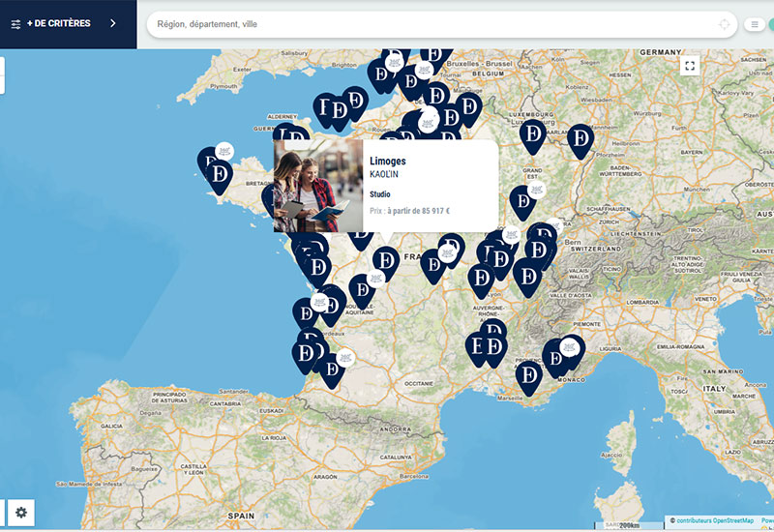
Task: Click the Limoges title in the popup
Action: [x=388, y=161]
